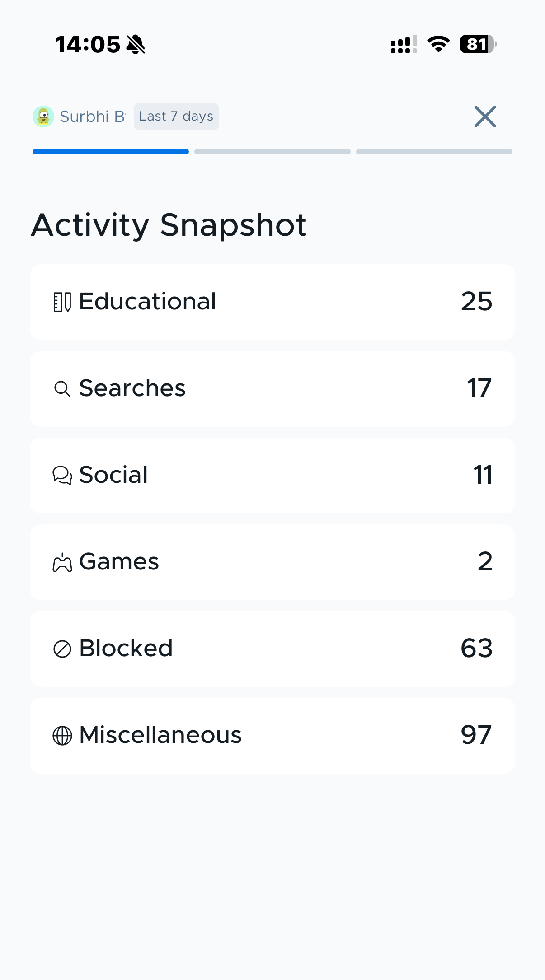Open the Searches count 17
The width and height of the screenshot is (545, 980).
pos(479,388)
